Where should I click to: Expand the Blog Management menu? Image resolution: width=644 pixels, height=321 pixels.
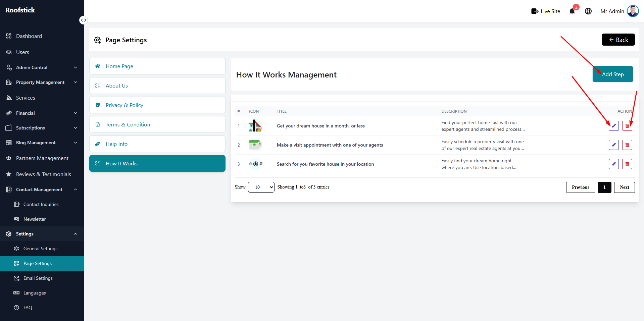coord(42,143)
